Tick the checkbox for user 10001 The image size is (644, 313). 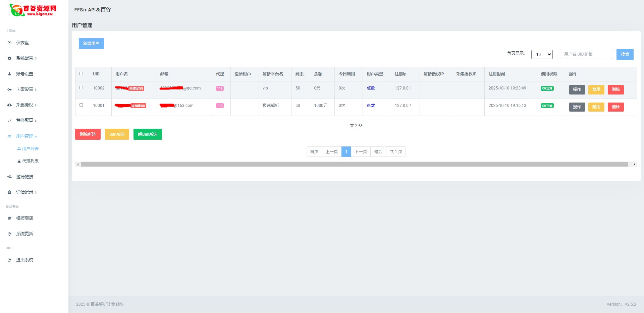coord(81,105)
